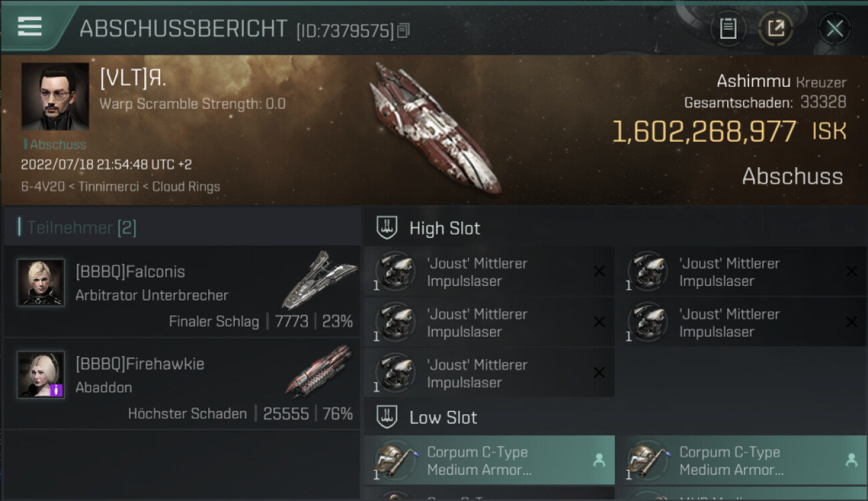The image size is (868, 501).
Task: Click the High Slot shield icon
Action: 387,228
